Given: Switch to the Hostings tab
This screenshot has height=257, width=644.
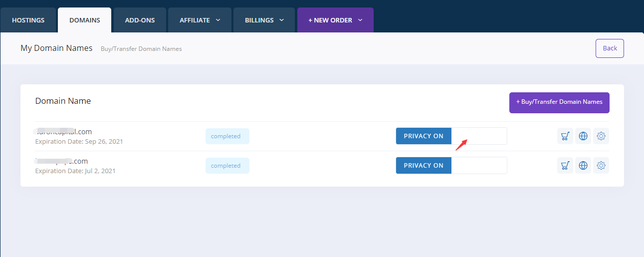Looking at the screenshot, I should pos(28,20).
